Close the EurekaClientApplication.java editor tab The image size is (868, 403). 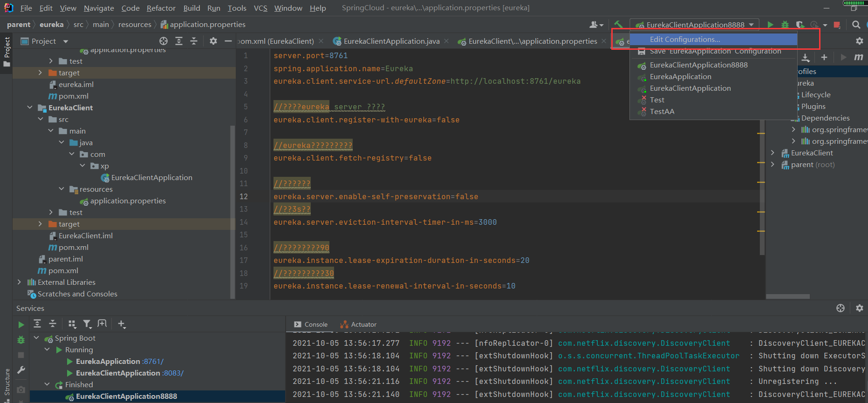pyautogui.click(x=446, y=41)
